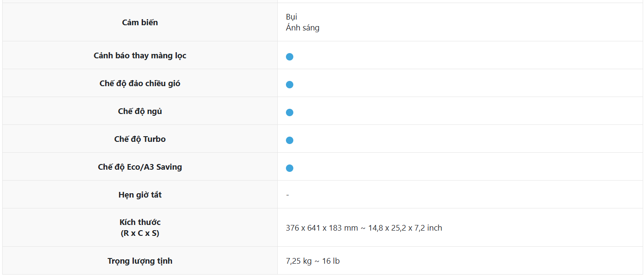Click the Cảm biến row label
The image size is (644, 275).
pos(140,23)
